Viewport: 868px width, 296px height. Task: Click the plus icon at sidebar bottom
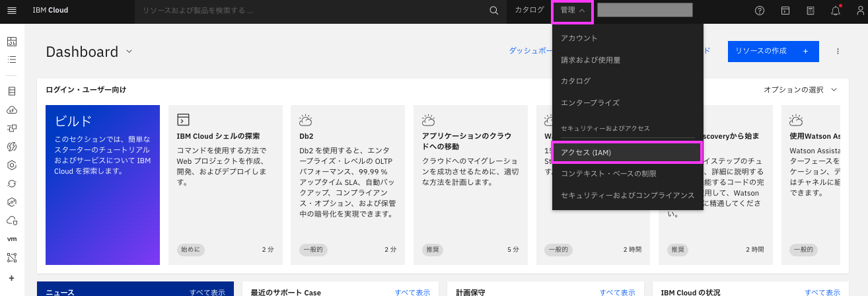click(x=11, y=278)
